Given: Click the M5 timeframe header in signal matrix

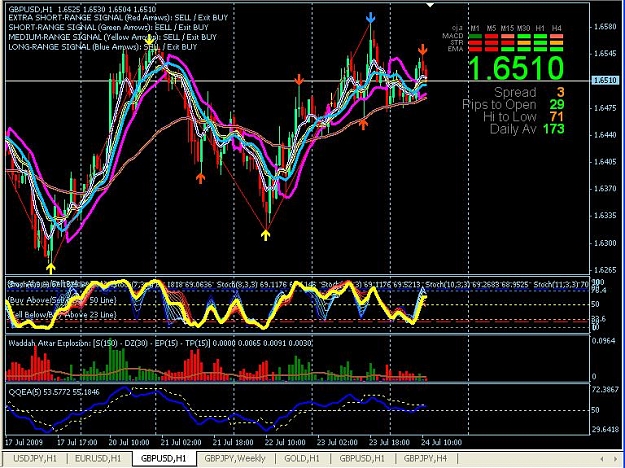Looking at the screenshot, I should pyautogui.click(x=491, y=28).
